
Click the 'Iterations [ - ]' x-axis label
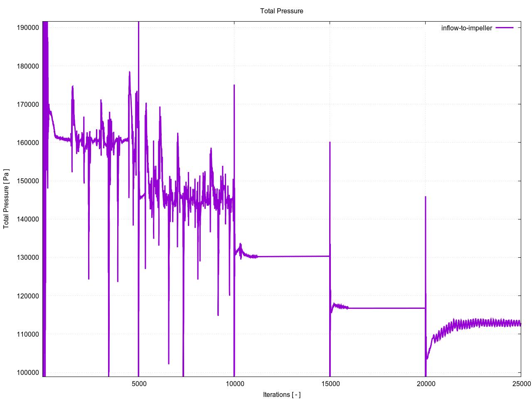[281, 394]
